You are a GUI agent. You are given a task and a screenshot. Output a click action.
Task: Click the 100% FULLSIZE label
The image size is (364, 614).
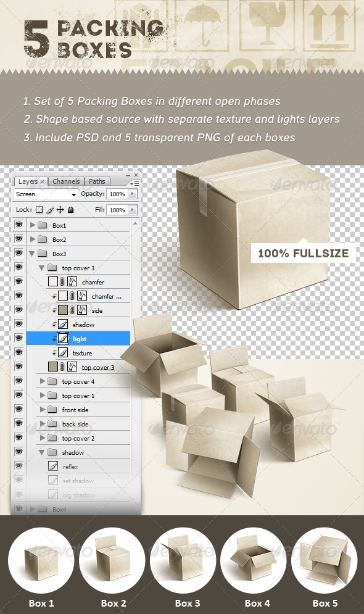304,254
